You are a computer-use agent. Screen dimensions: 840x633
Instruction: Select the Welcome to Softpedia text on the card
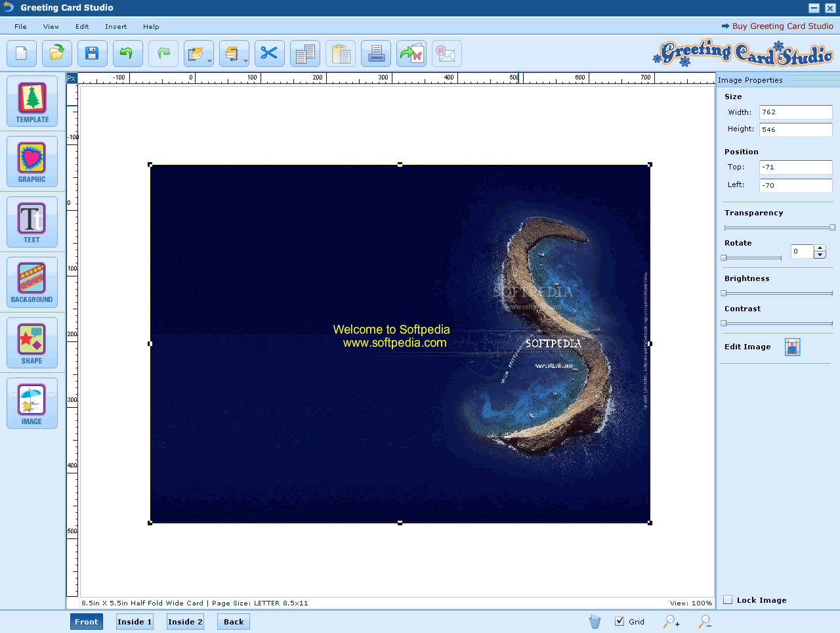point(392,330)
